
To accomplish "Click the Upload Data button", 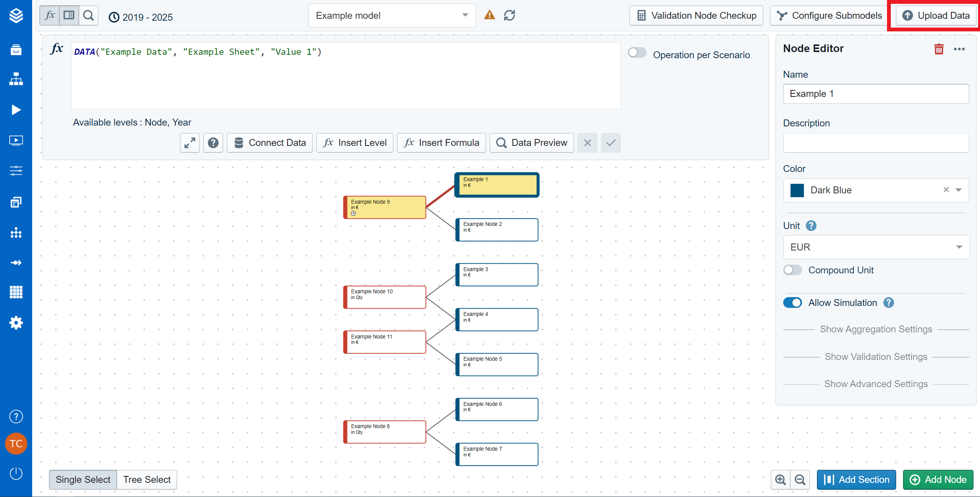I will (936, 16).
